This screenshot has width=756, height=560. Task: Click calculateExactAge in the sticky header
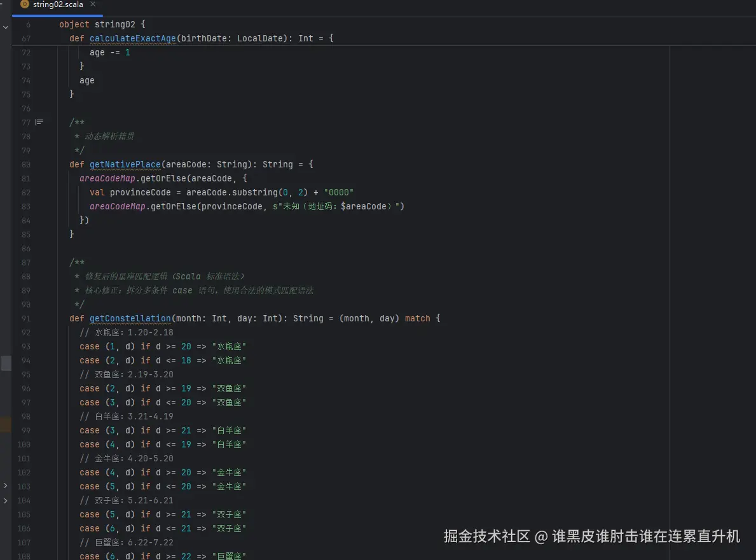tap(133, 38)
